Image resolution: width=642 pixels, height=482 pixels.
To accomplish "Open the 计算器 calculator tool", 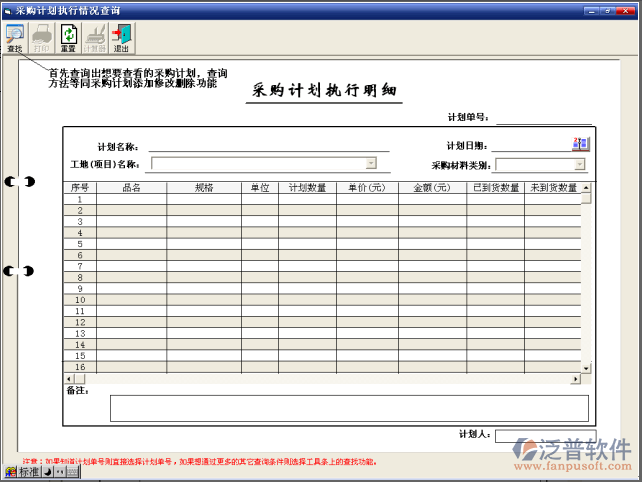I will point(95,38).
